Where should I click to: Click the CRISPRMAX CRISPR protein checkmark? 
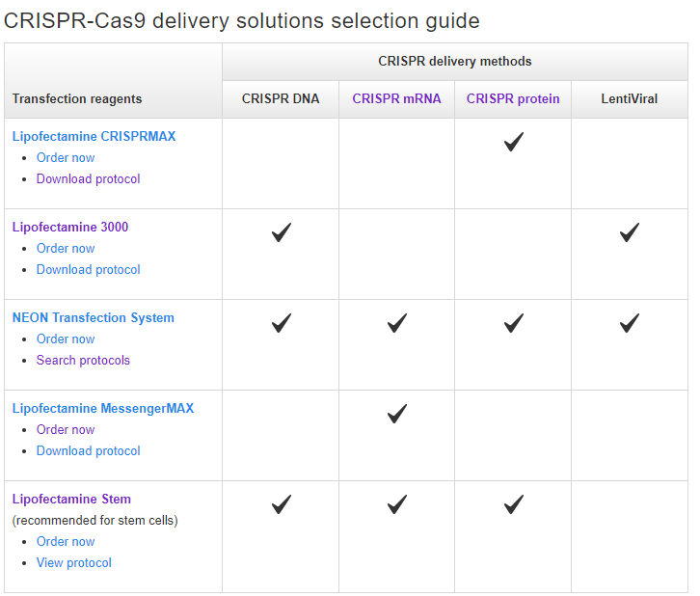tap(513, 142)
